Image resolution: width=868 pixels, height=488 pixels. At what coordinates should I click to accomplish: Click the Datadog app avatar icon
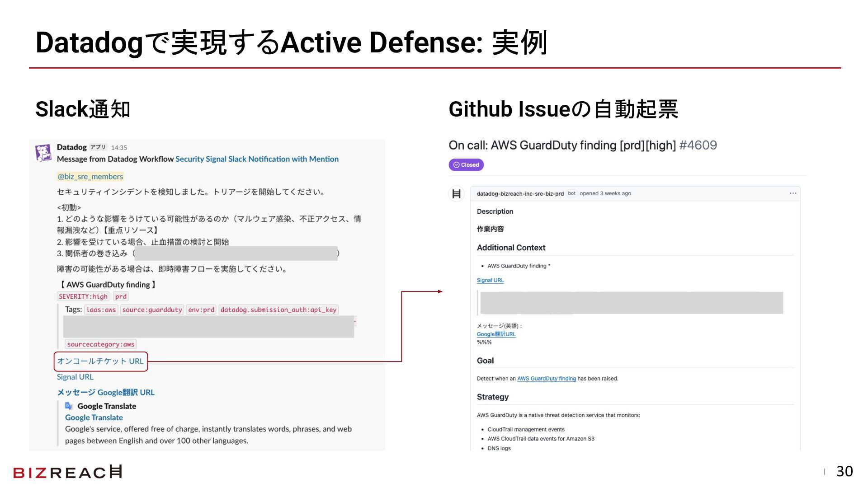(43, 153)
